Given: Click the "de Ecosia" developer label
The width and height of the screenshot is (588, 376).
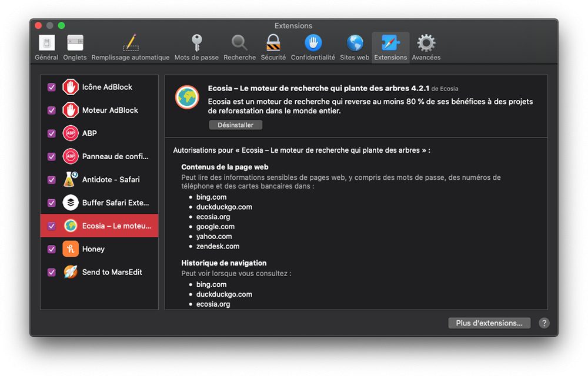Looking at the screenshot, I should click(445, 89).
